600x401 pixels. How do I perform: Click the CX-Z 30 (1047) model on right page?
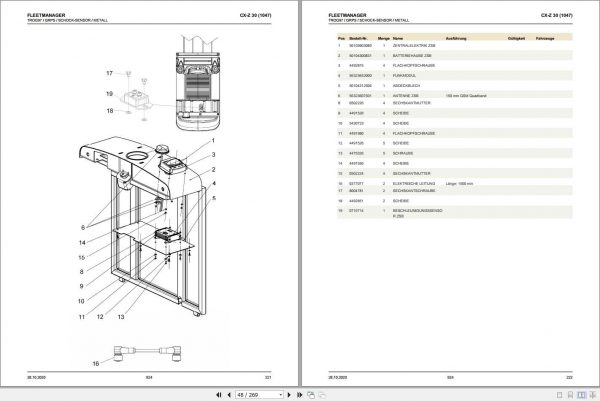point(556,15)
